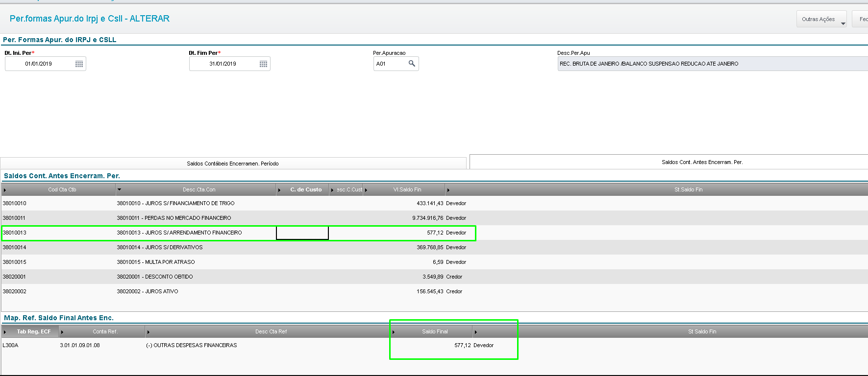868x376 pixels.
Task: Select row 38010013 JUROS S/ ARRENDAMENTO FINANCEIRO
Action: (435, 233)
